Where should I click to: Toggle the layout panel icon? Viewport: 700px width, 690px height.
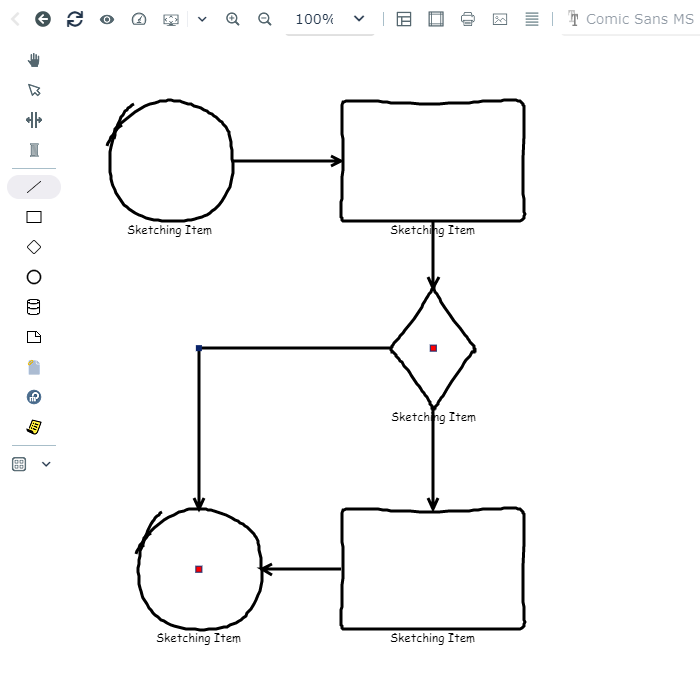click(x=404, y=19)
